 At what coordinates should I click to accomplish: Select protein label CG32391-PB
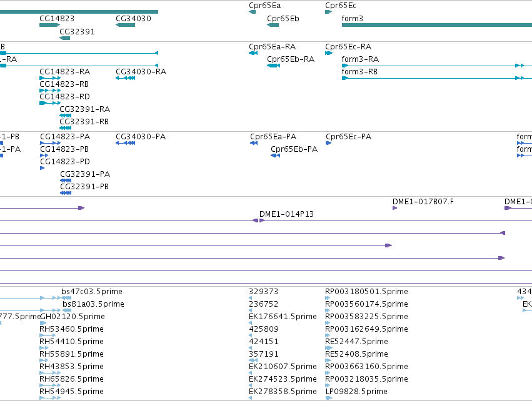tap(84, 187)
